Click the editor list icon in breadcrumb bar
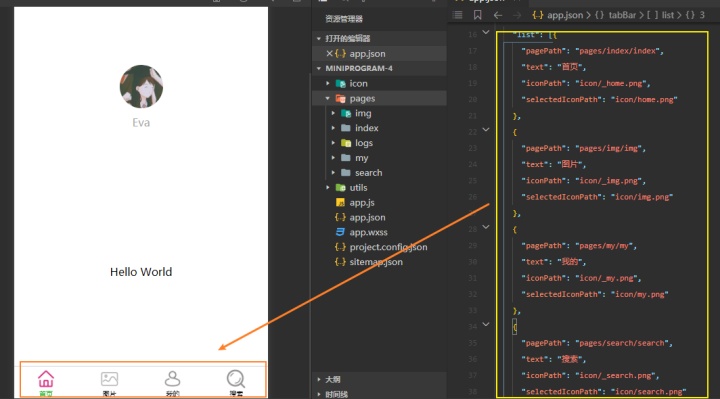Screen dimensions: 720x399 tap(458, 15)
